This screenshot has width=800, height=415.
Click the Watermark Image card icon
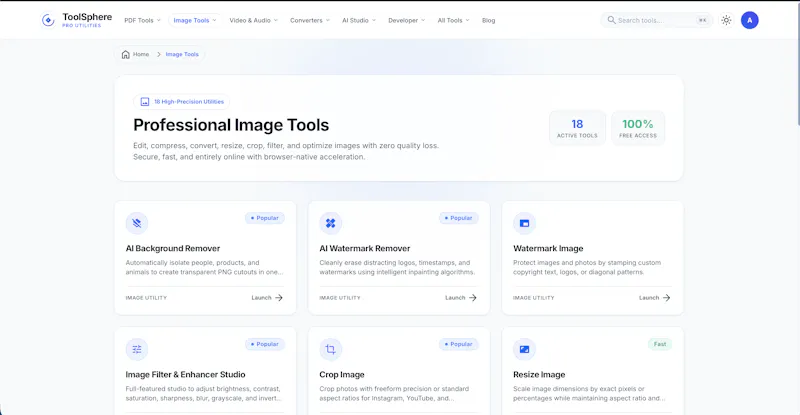click(524, 223)
